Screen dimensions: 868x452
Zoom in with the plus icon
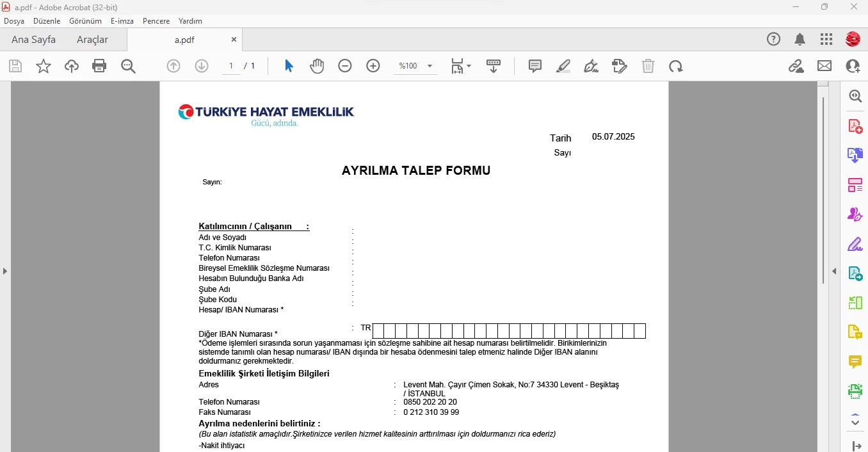click(373, 66)
